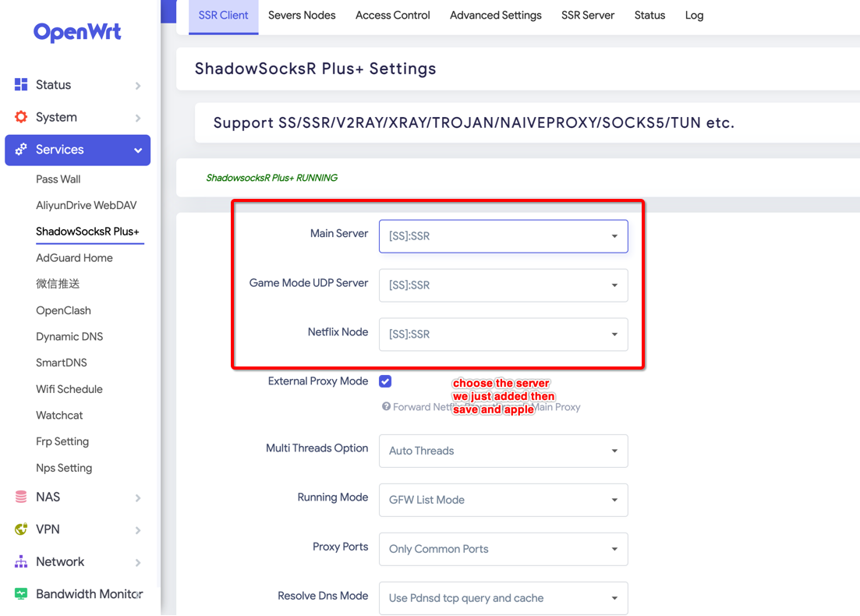Click the NAS database icon

[x=21, y=497]
